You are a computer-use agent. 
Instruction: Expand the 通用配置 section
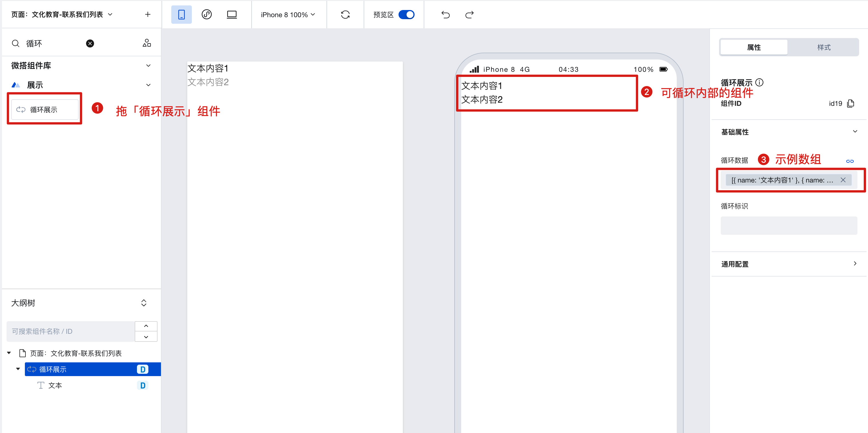click(855, 263)
